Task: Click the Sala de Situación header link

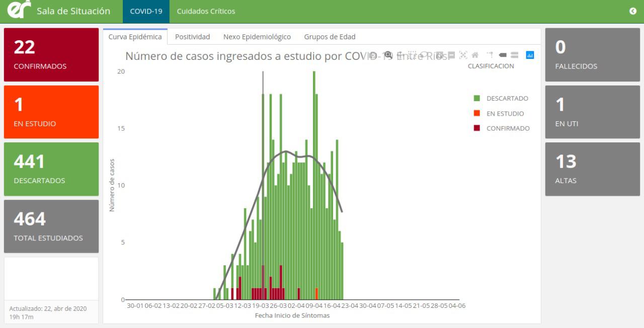Action: click(73, 11)
